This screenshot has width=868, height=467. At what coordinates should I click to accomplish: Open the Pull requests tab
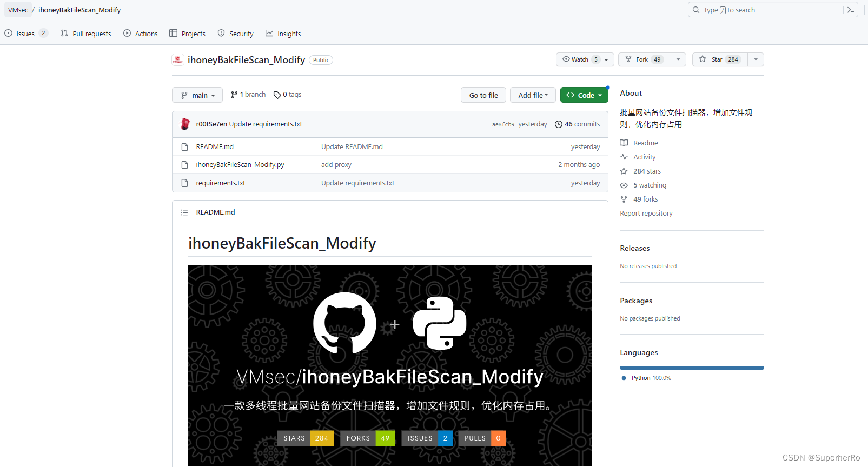(x=86, y=34)
